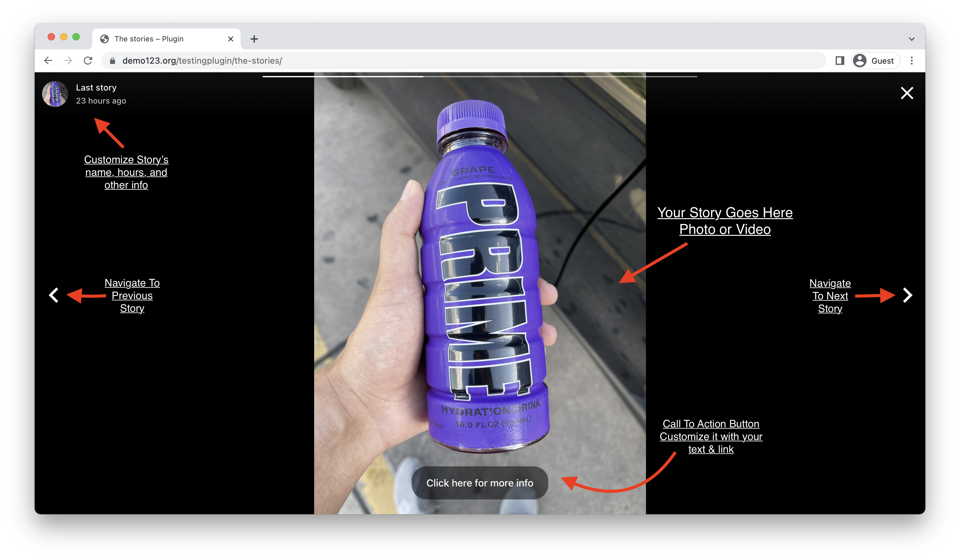Close the story viewer with the X icon

point(907,93)
